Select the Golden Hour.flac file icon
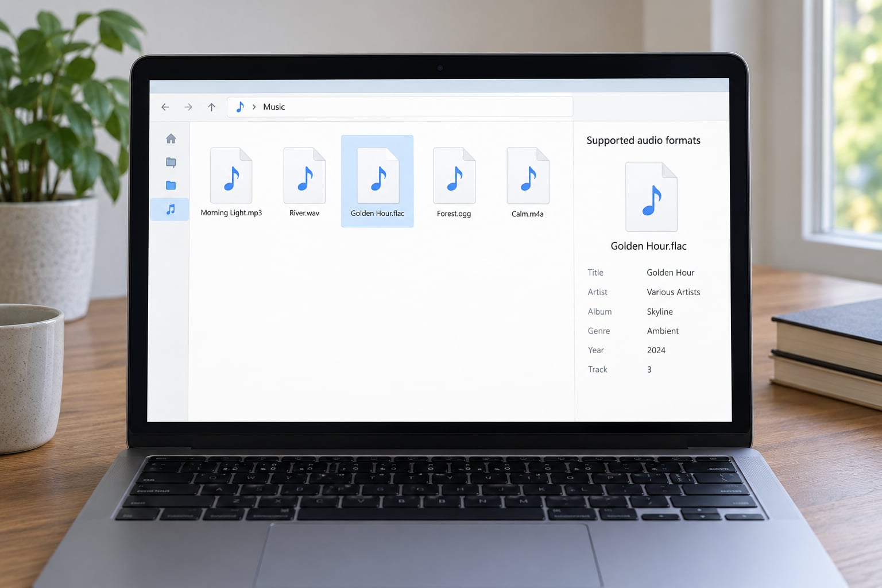Image resolution: width=882 pixels, height=588 pixels. click(x=378, y=176)
